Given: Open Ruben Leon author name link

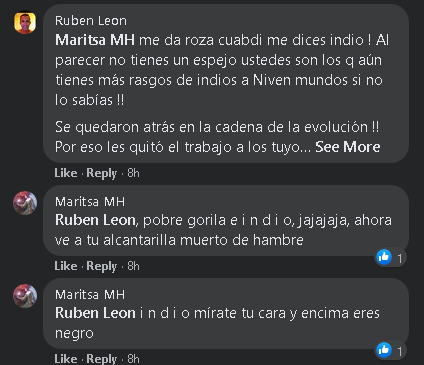Looking at the screenshot, I should tap(91, 21).
